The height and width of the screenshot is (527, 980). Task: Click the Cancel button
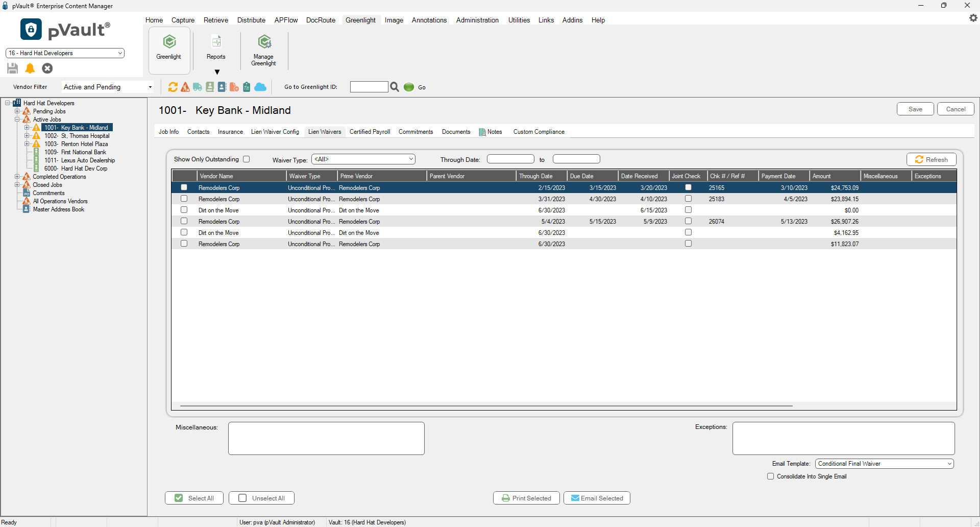(x=955, y=109)
